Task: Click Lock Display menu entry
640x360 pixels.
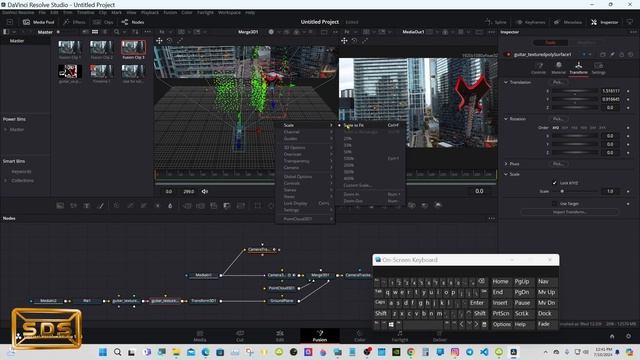Action: pyautogui.click(x=305, y=203)
